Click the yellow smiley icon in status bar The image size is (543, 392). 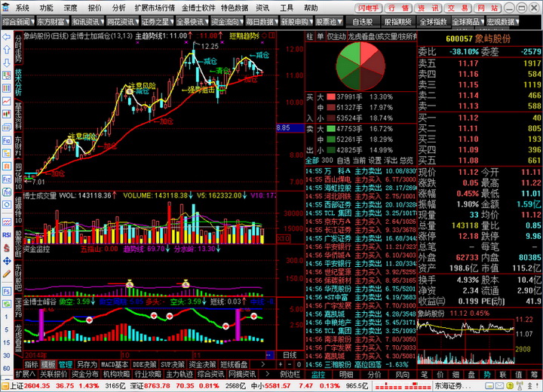coord(509,385)
